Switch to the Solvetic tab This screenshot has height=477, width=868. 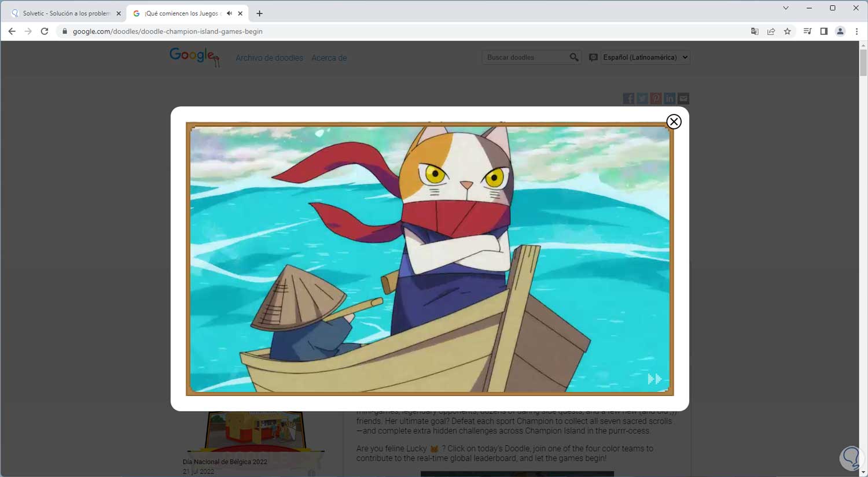(x=67, y=13)
